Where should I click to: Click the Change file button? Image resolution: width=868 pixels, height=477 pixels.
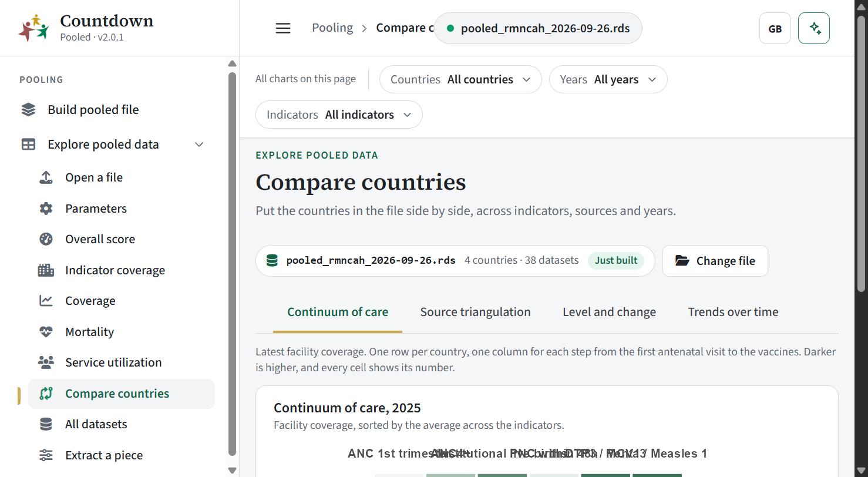(x=715, y=261)
